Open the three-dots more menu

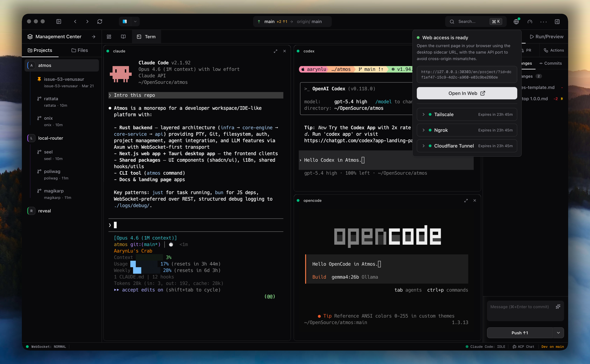pos(543,22)
